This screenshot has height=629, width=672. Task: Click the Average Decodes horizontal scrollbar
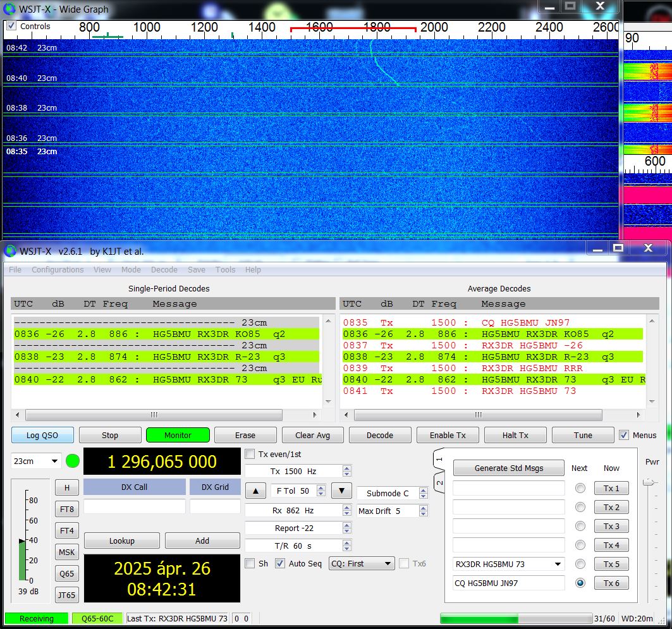click(x=478, y=414)
